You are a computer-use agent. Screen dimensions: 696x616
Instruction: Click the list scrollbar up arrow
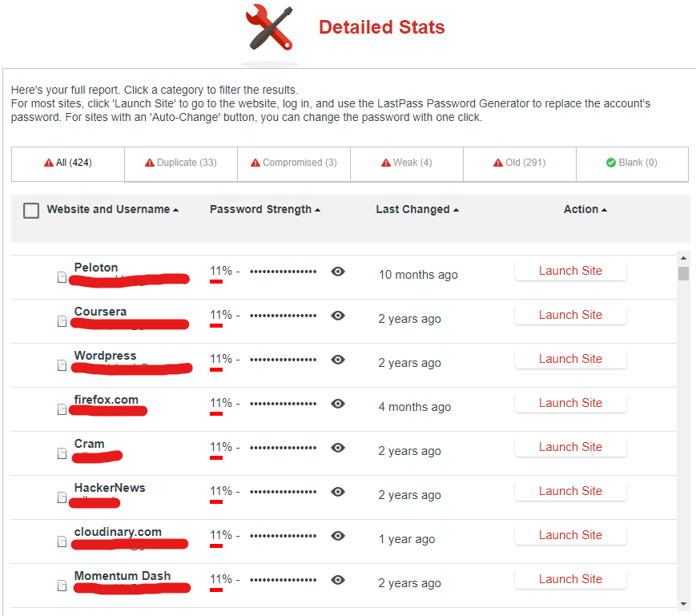(x=683, y=258)
